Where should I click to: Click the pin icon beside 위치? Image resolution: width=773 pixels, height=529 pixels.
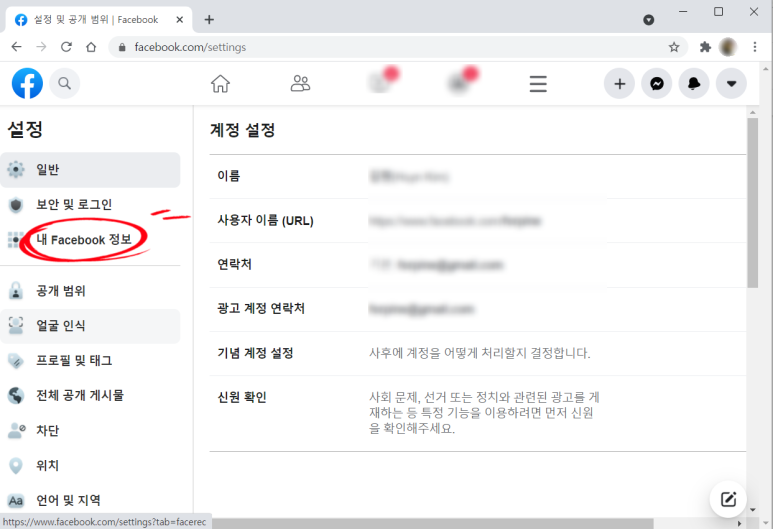(16, 465)
